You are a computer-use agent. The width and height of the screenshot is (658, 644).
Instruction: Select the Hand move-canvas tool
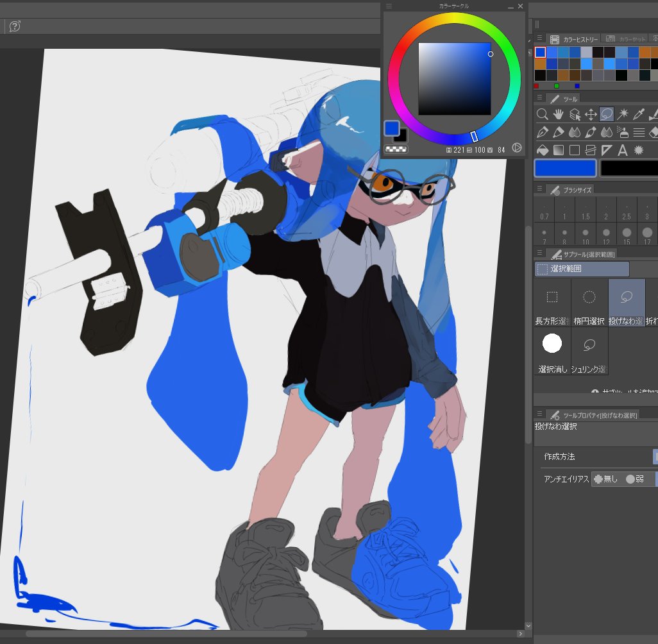pos(558,114)
